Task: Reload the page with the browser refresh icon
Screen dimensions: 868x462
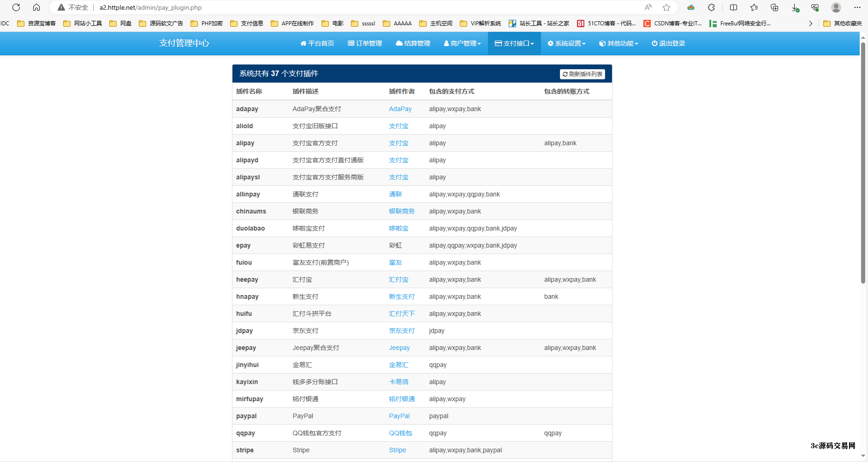Action: pyautogui.click(x=16, y=7)
